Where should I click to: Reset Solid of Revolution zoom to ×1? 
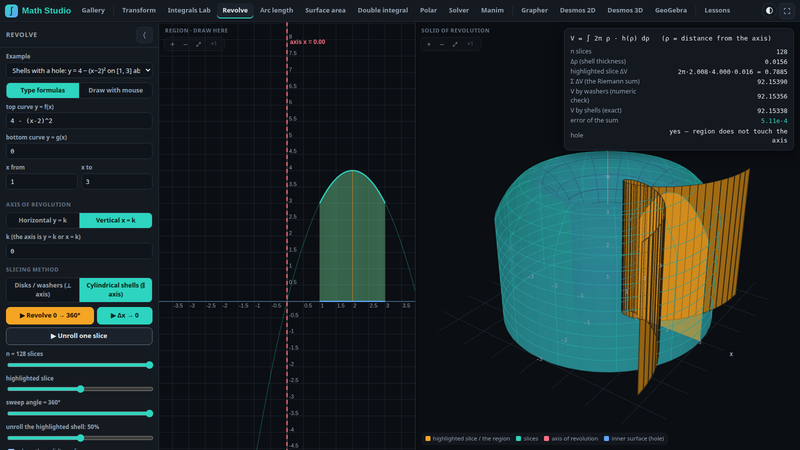click(470, 44)
